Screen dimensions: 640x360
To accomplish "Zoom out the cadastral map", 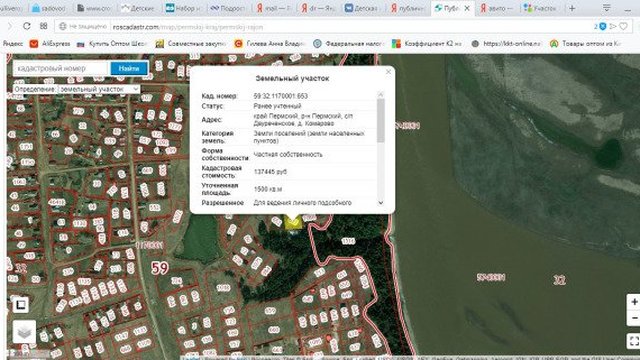I will pos(634,318).
